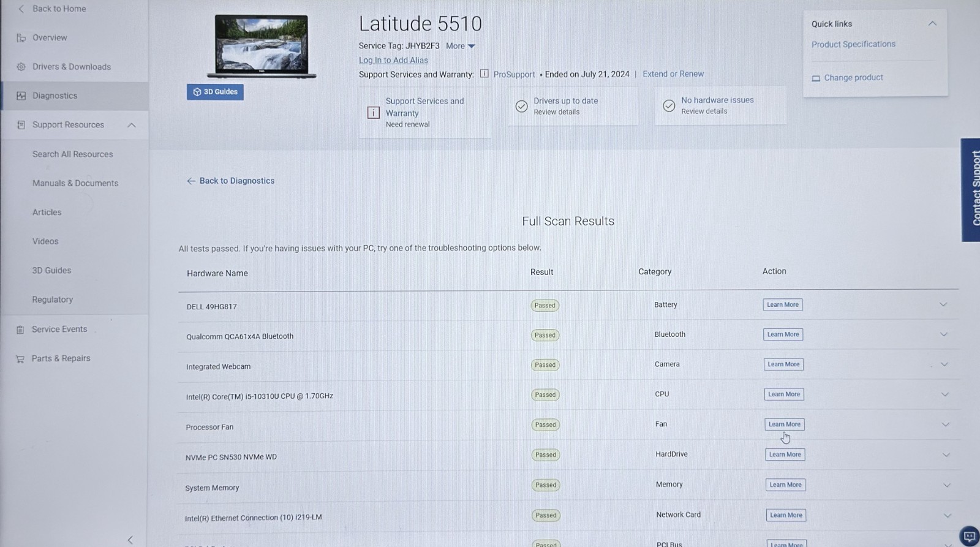Click the Extend or Renew link
The image size is (980, 547).
pyautogui.click(x=673, y=74)
